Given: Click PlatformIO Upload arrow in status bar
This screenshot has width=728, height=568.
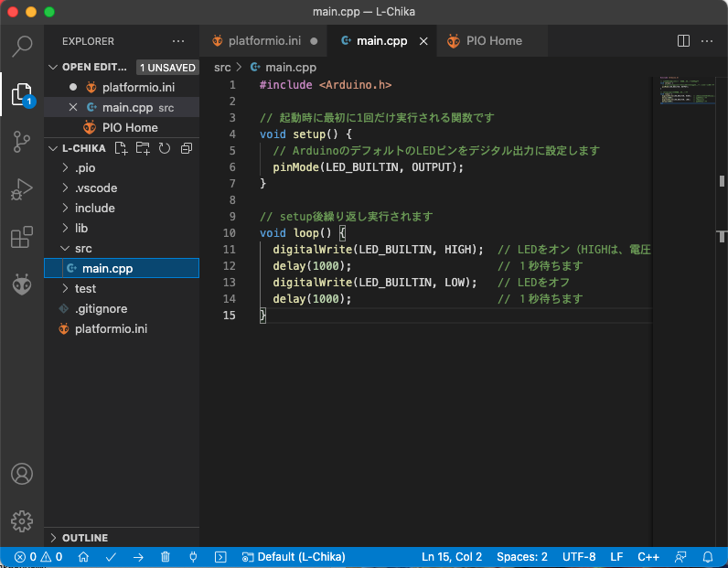Looking at the screenshot, I should 138,556.
